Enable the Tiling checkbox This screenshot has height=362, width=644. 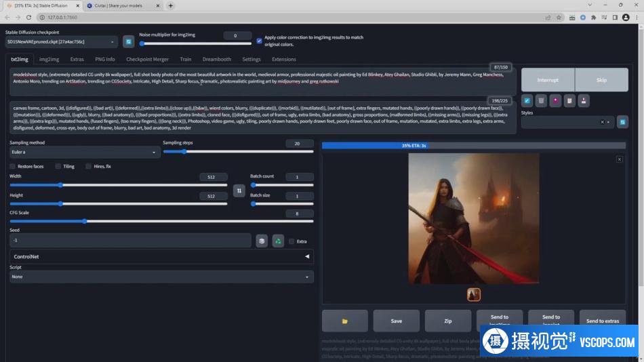[58, 166]
